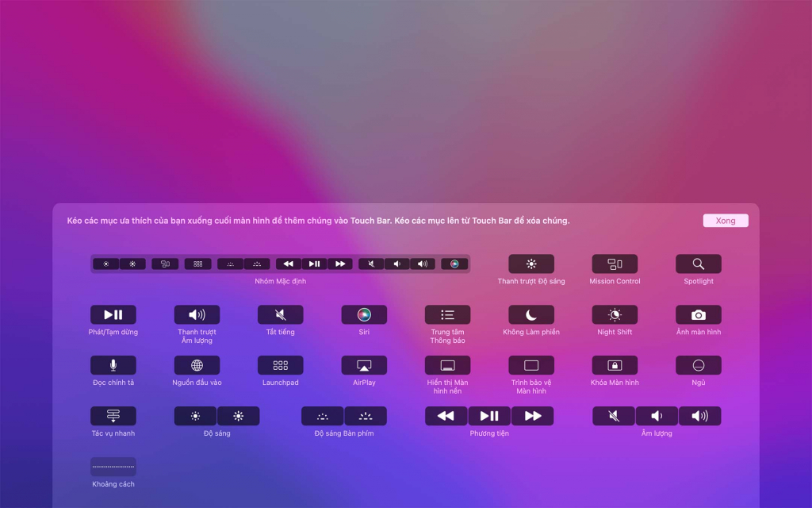812x508 pixels.
Task: Click play/pause in the Phương tiện group
Action: point(489,416)
